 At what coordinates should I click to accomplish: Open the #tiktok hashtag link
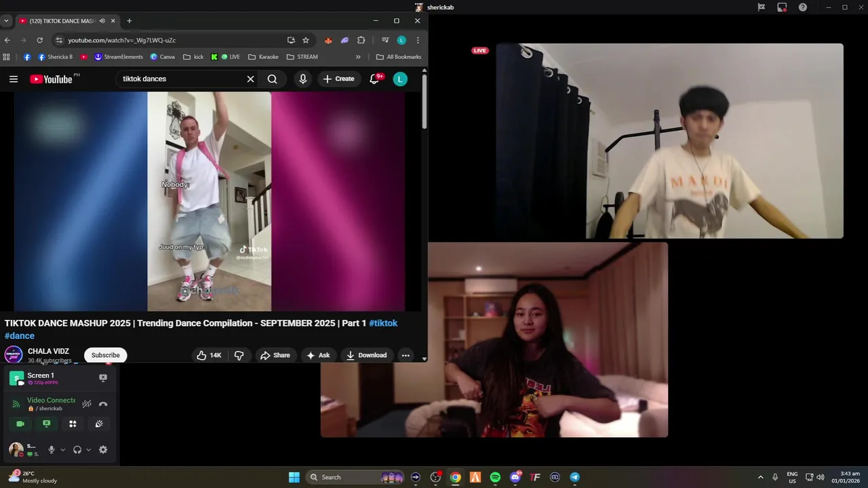383,323
